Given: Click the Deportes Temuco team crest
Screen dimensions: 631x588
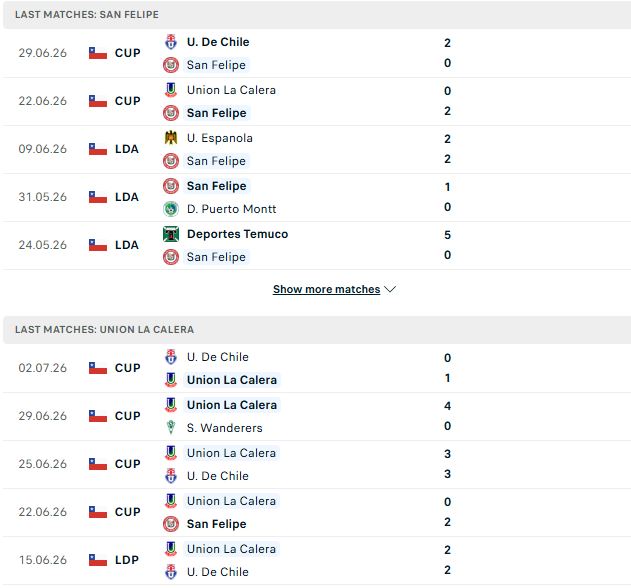Looking at the screenshot, I should (171, 234).
